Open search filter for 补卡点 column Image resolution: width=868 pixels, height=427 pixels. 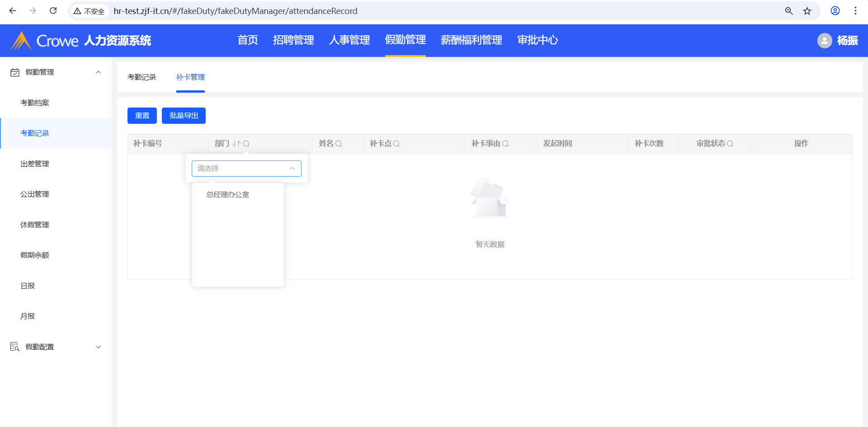tap(396, 144)
